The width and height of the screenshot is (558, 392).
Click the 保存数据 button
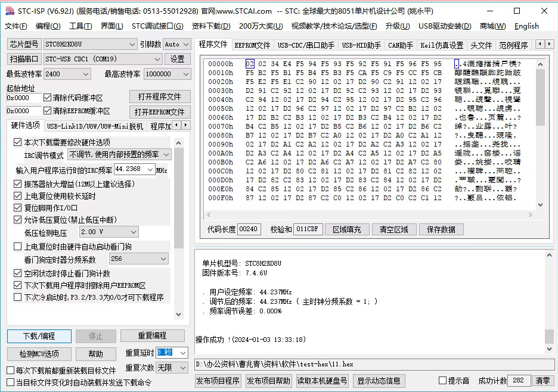tap(441, 229)
